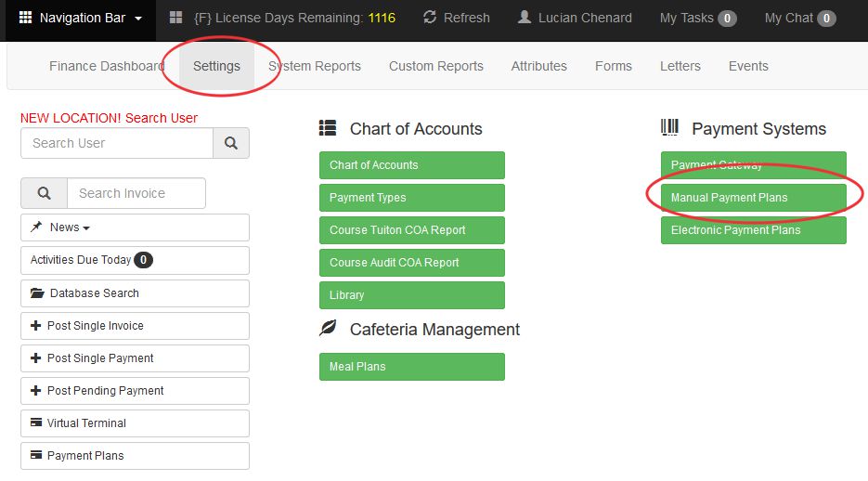Open Meal Plans
This screenshot has height=481, width=868.
click(x=412, y=367)
